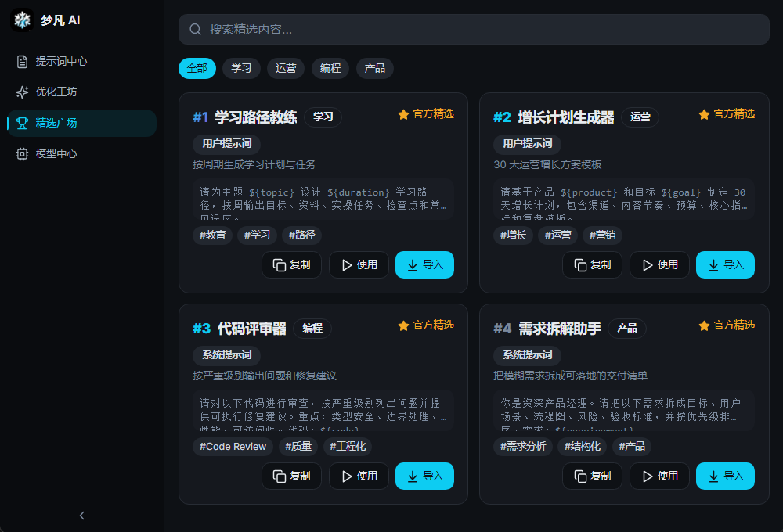Viewport: 783px width, 532px height.
Task: Copy the 学习路径教练 prompt
Action: pos(291,265)
